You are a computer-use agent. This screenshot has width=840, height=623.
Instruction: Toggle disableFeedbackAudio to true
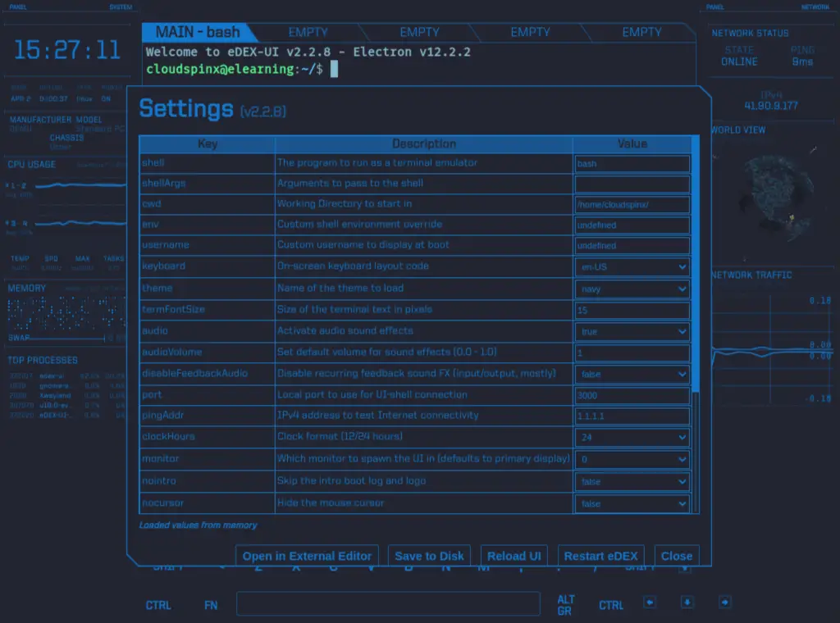[x=631, y=373]
